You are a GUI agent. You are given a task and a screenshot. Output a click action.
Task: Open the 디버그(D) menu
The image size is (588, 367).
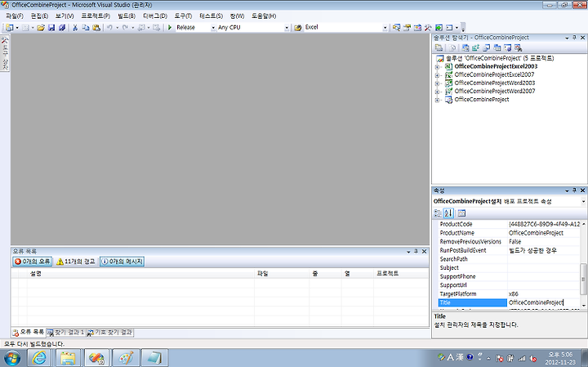pos(155,16)
